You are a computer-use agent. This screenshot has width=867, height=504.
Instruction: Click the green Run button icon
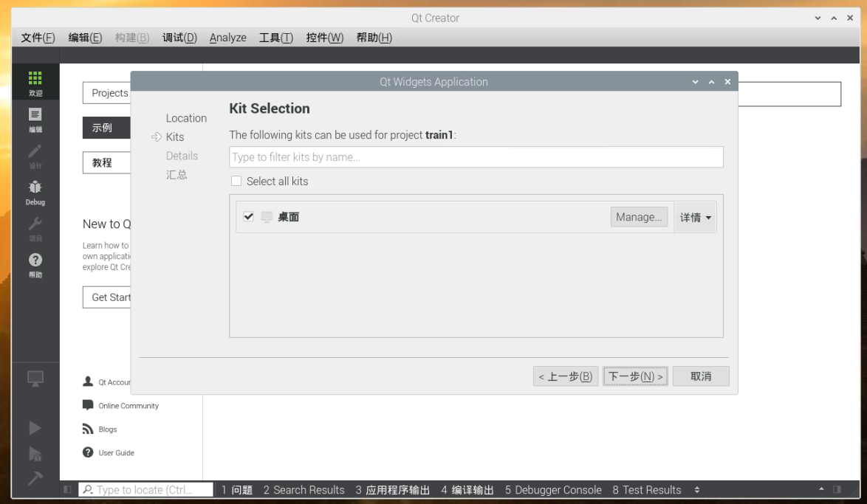35,428
